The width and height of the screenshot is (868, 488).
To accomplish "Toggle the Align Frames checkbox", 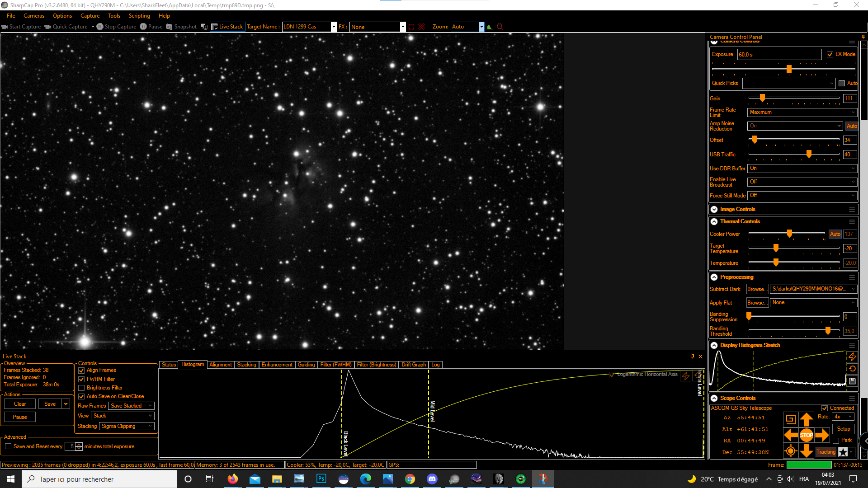I will click(x=81, y=371).
